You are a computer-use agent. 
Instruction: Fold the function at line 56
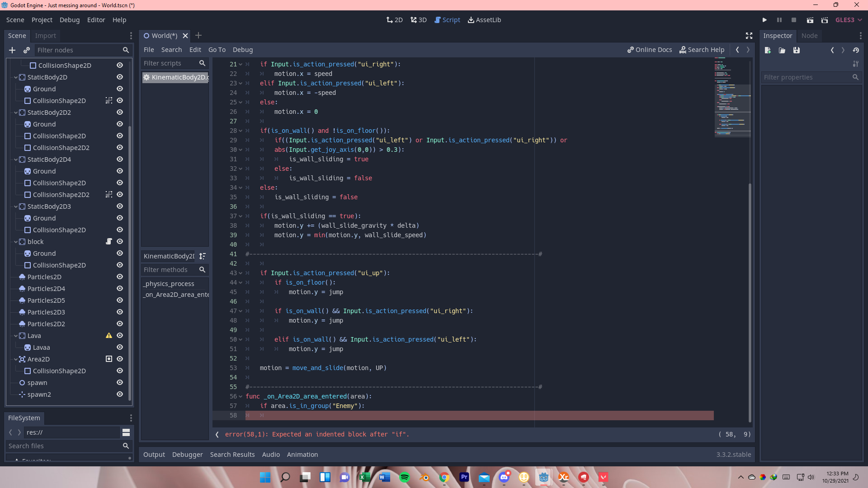(241, 397)
